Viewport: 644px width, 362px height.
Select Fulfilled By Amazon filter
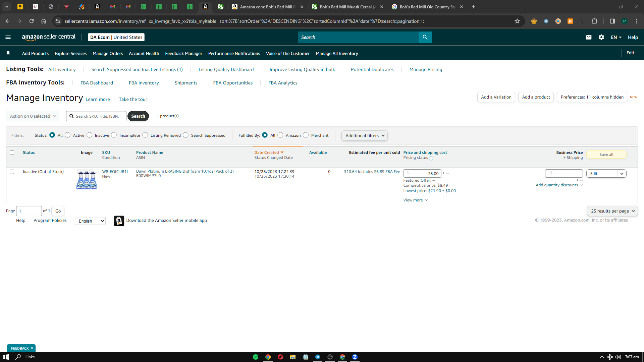[280, 135]
